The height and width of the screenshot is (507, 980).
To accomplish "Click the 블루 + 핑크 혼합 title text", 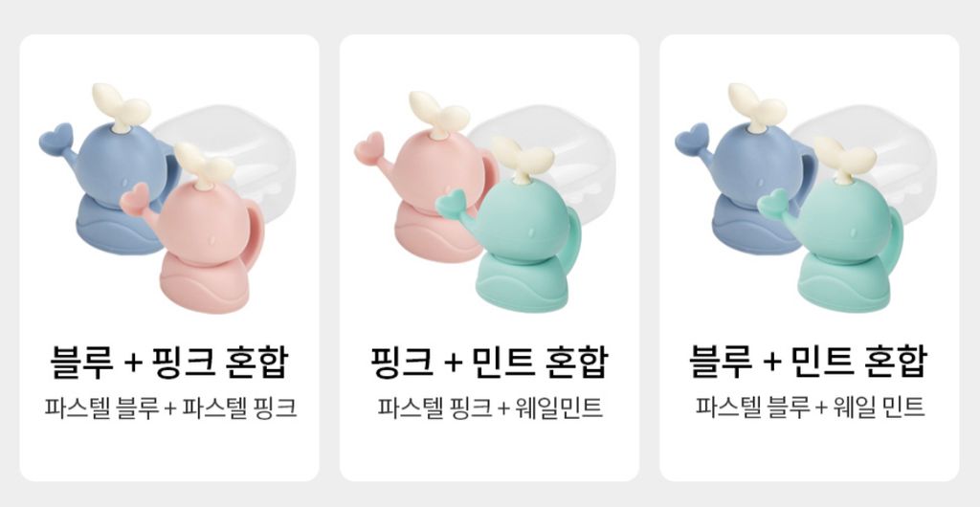I will click(169, 362).
